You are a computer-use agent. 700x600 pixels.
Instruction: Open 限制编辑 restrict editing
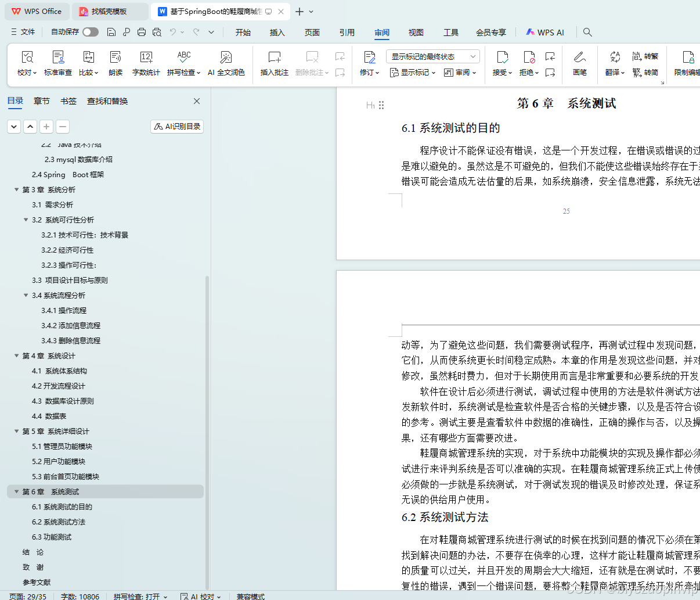[x=687, y=64]
